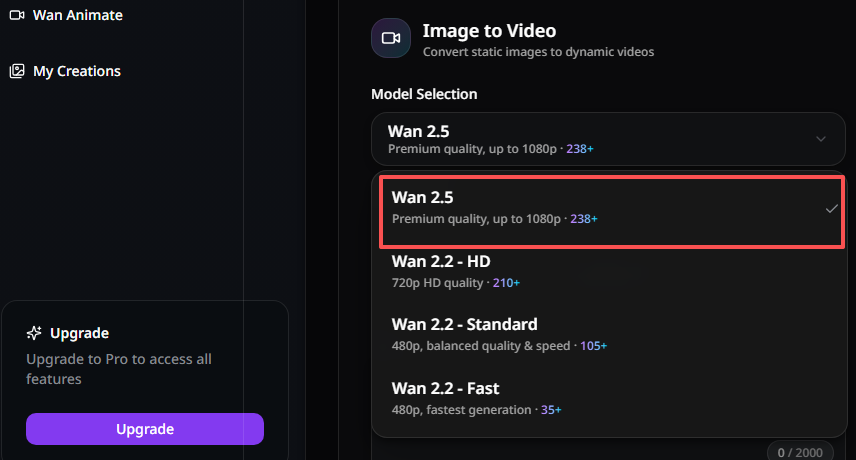856x460 pixels.
Task: Click the 0 / 2000 character counter
Action: (801, 453)
